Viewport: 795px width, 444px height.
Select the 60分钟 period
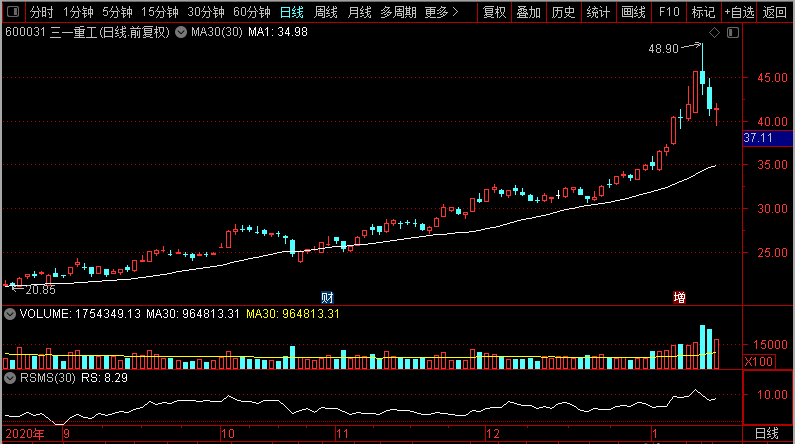[252, 12]
